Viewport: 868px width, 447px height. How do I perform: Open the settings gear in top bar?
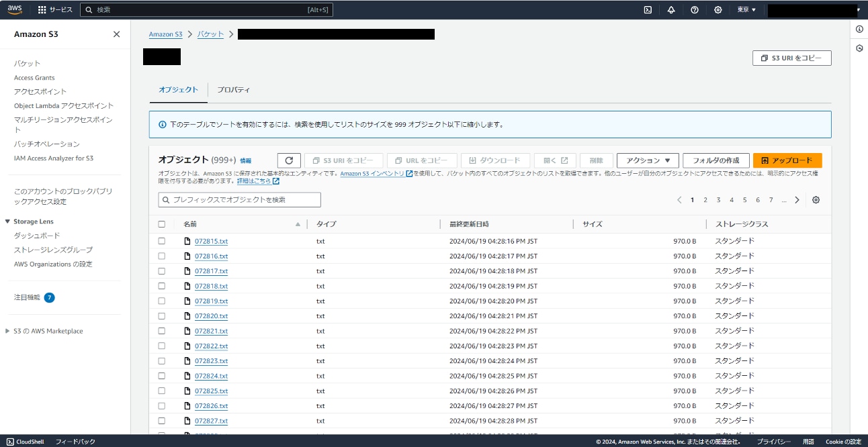click(718, 10)
